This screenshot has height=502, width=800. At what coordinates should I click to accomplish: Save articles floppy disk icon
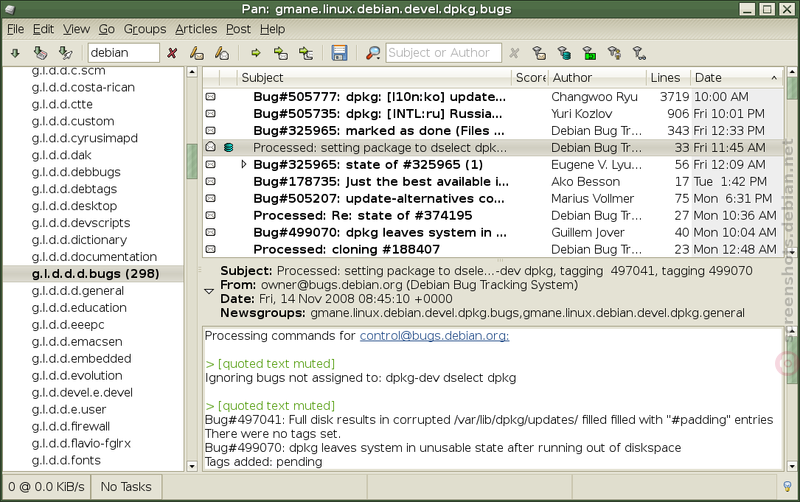(x=339, y=53)
